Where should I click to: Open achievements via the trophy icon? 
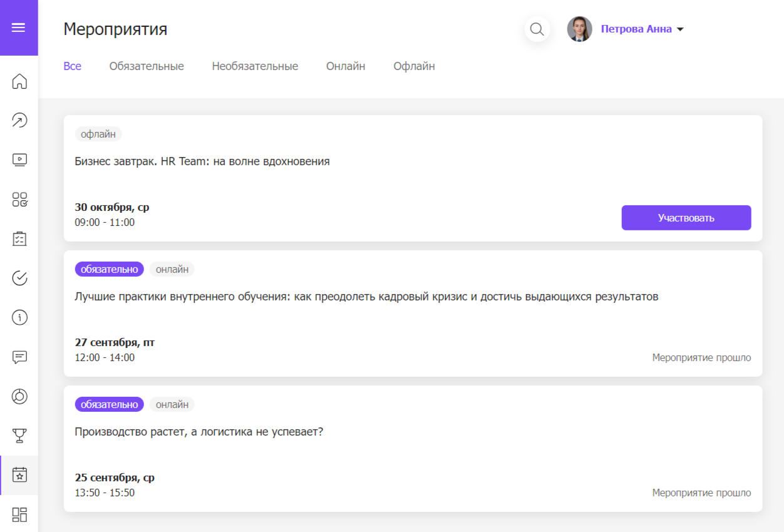pyautogui.click(x=19, y=436)
